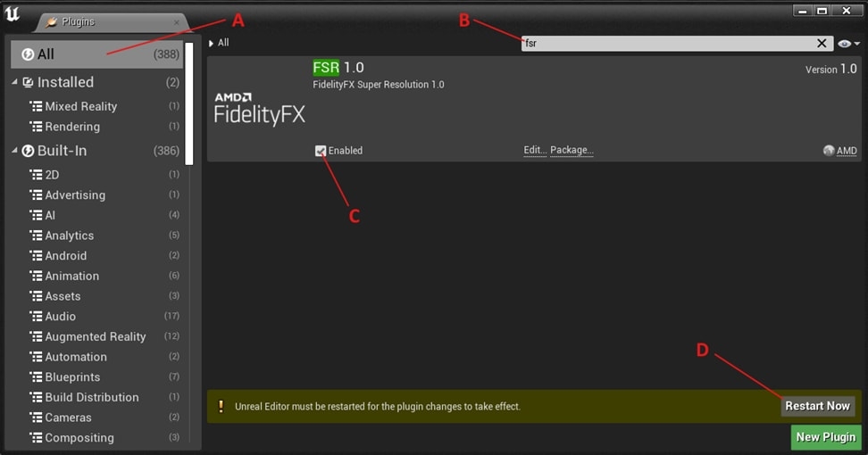Viewport: 868px width, 455px height.
Task: Click the All breadcrumb arrow
Action: coord(211,43)
